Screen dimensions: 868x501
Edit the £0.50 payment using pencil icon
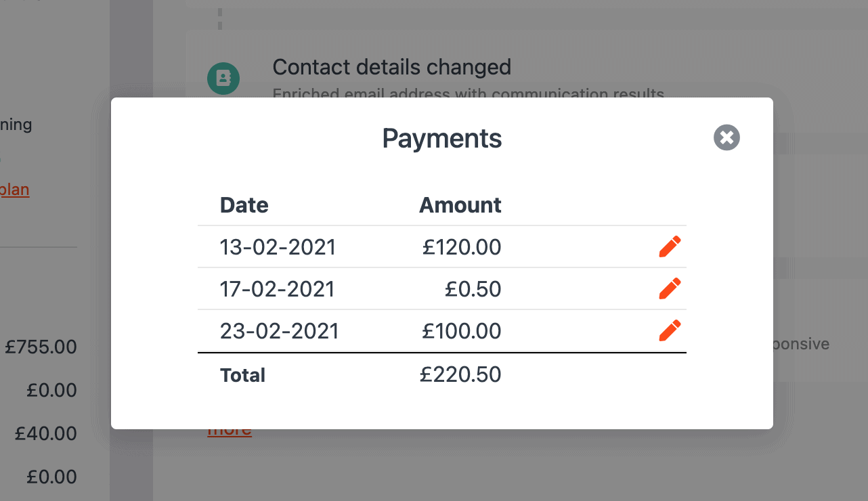point(670,289)
